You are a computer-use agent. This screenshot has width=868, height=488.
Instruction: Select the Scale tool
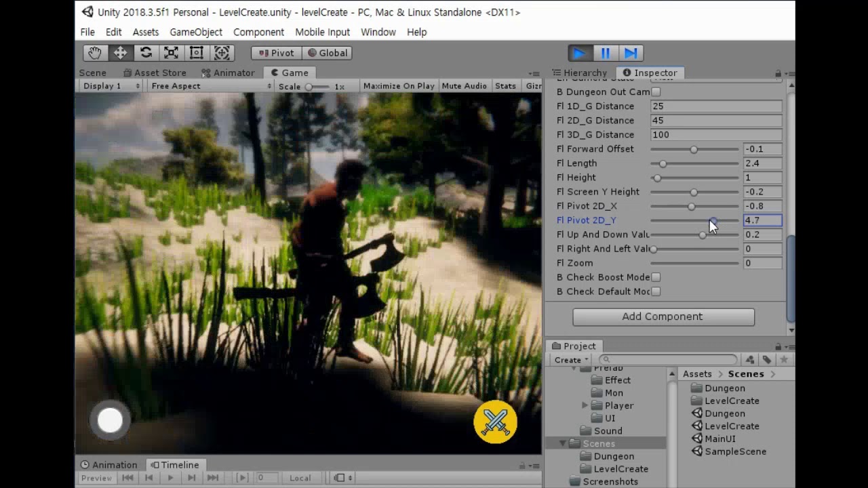(171, 53)
